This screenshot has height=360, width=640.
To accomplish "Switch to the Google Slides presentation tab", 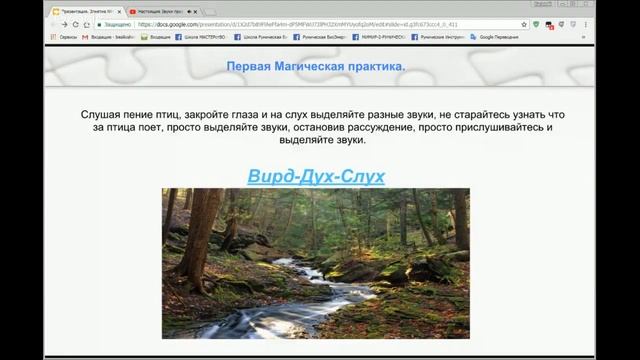I will tap(86, 12).
